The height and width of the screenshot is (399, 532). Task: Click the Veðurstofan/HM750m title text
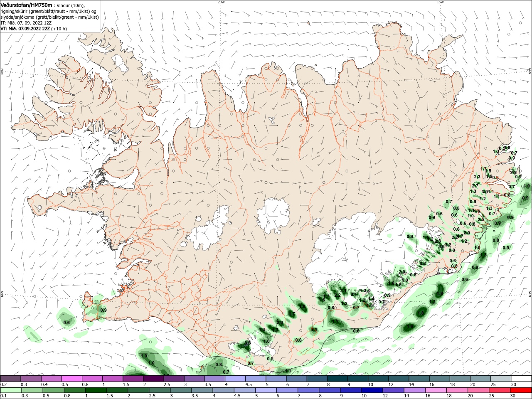coord(26,5)
